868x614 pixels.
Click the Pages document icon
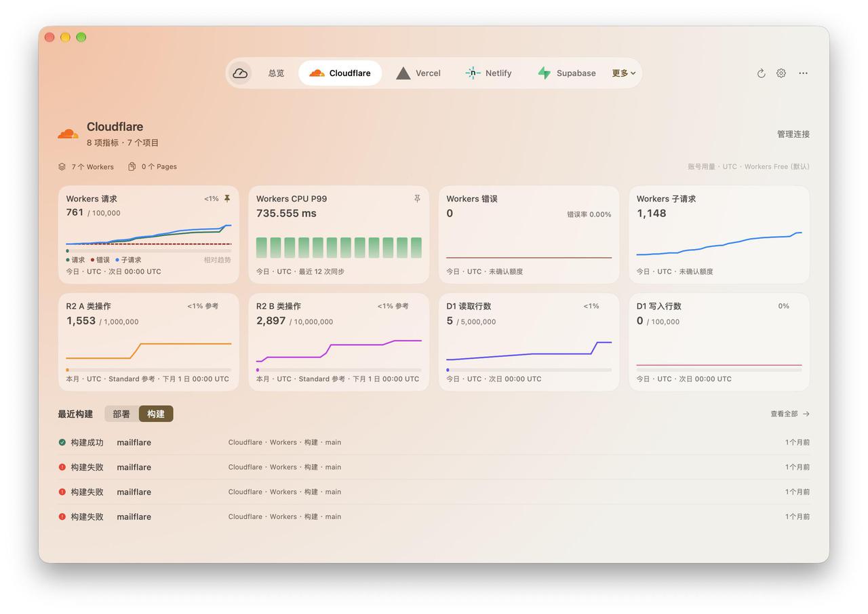[x=132, y=167]
